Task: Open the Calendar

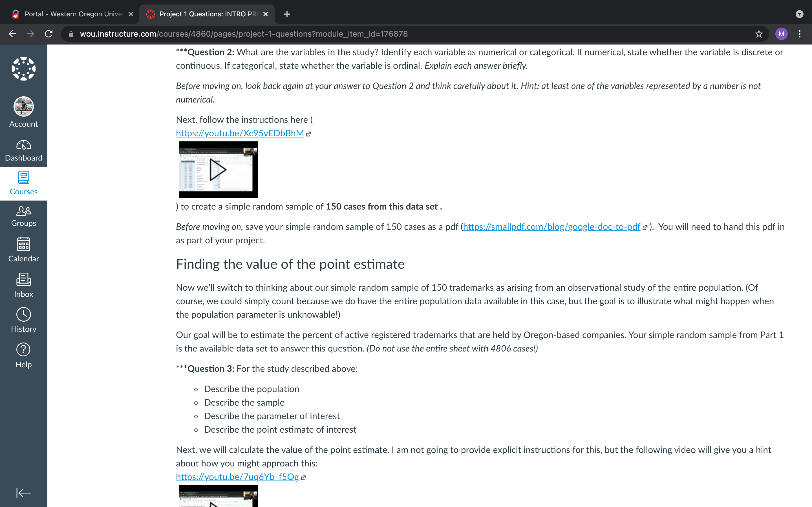Action: pyautogui.click(x=23, y=250)
